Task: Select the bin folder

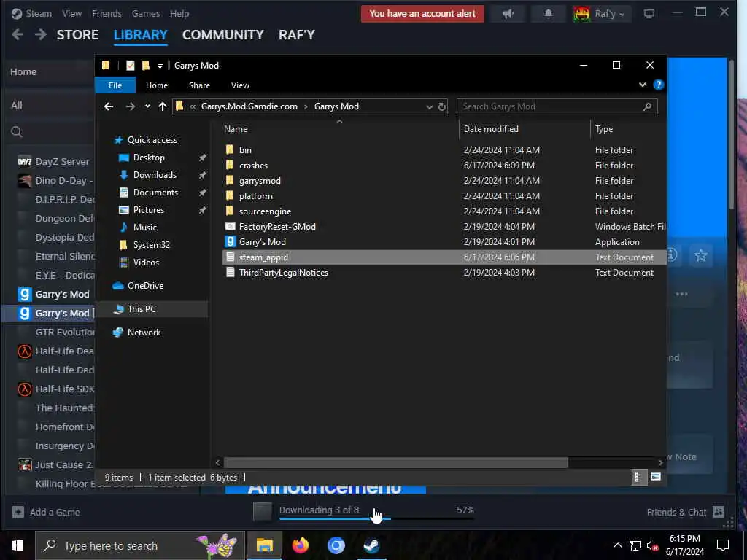Action: coord(245,150)
